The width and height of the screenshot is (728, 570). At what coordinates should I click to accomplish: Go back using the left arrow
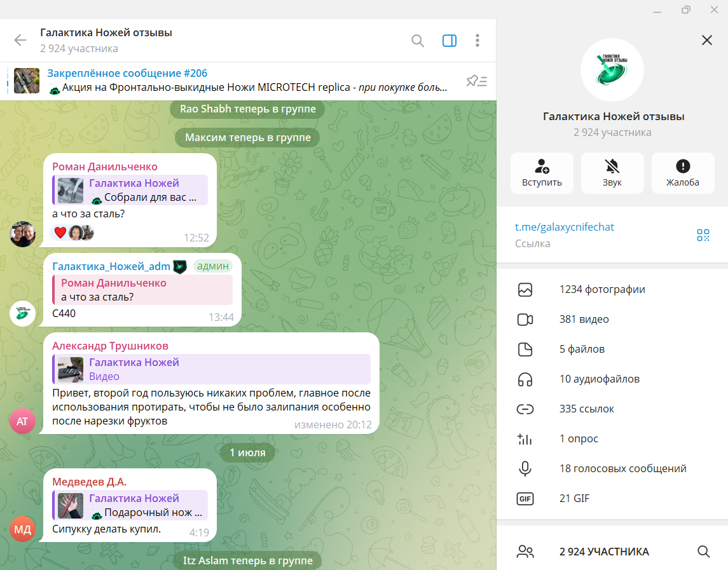[x=20, y=41]
